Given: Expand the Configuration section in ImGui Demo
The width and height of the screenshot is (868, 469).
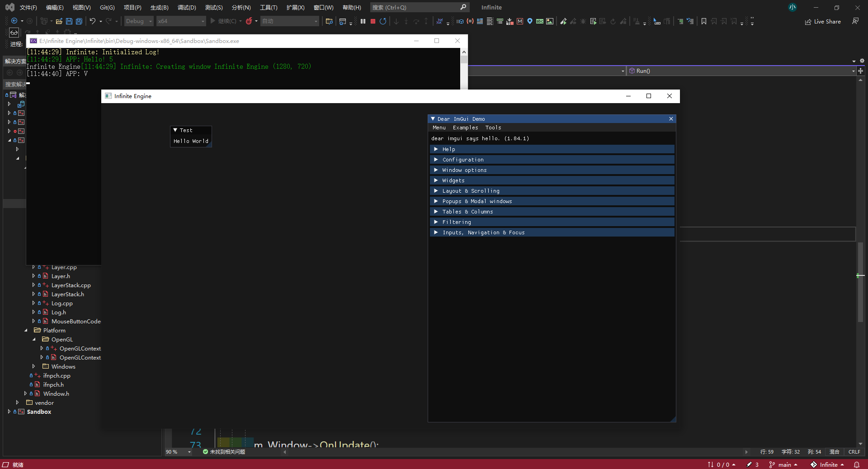Looking at the screenshot, I should coord(552,160).
